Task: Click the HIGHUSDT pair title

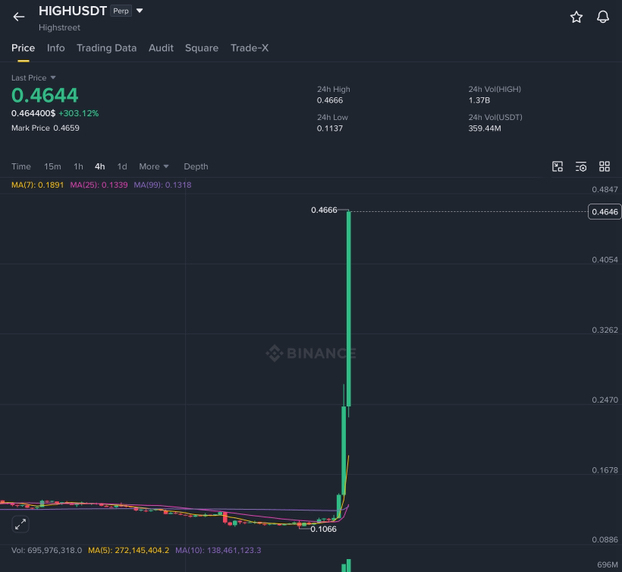Action: [73, 11]
